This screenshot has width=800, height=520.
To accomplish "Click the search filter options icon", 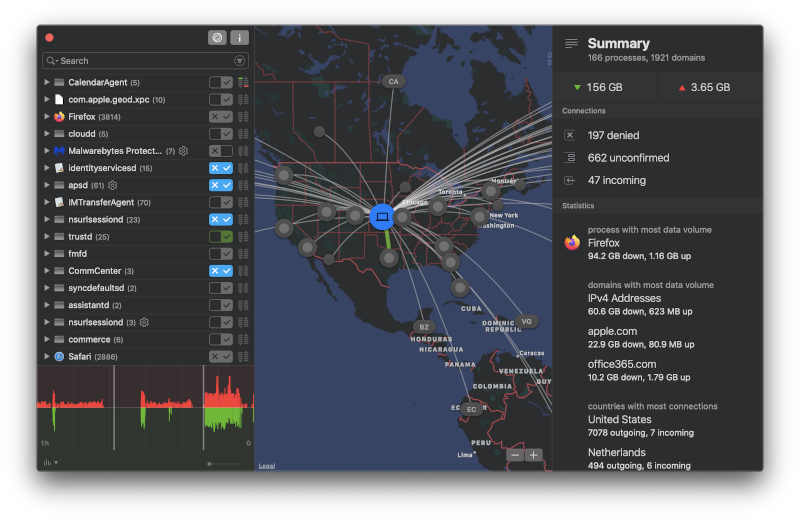I will pos(239,61).
